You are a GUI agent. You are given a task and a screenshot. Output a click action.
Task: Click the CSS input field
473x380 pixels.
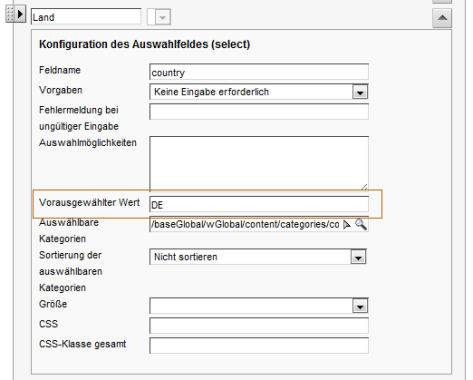click(259, 326)
